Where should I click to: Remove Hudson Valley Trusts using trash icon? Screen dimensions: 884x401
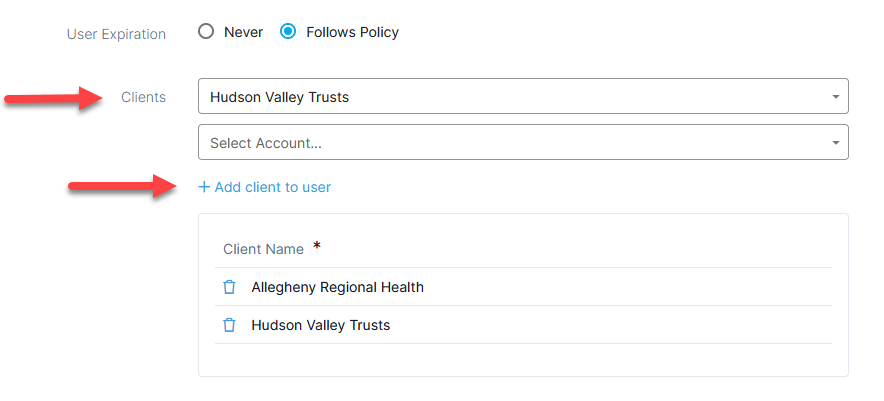click(x=229, y=325)
